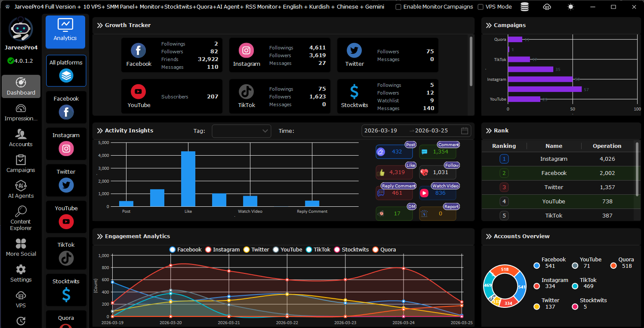Enable Monitor Campaigns checkbox
This screenshot has width=644, height=328.
pyautogui.click(x=398, y=7)
